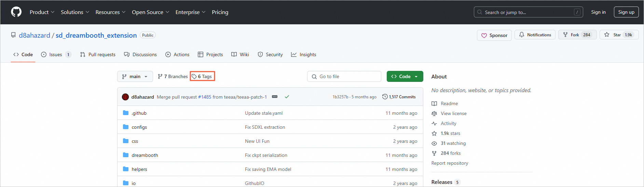This screenshot has height=187, width=644.
Task: Open the Insights tab
Action: click(303, 54)
